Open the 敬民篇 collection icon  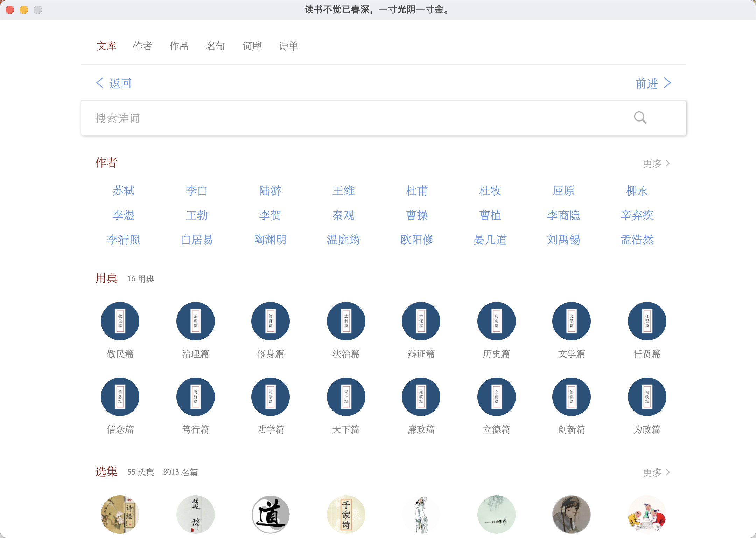tap(120, 321)
